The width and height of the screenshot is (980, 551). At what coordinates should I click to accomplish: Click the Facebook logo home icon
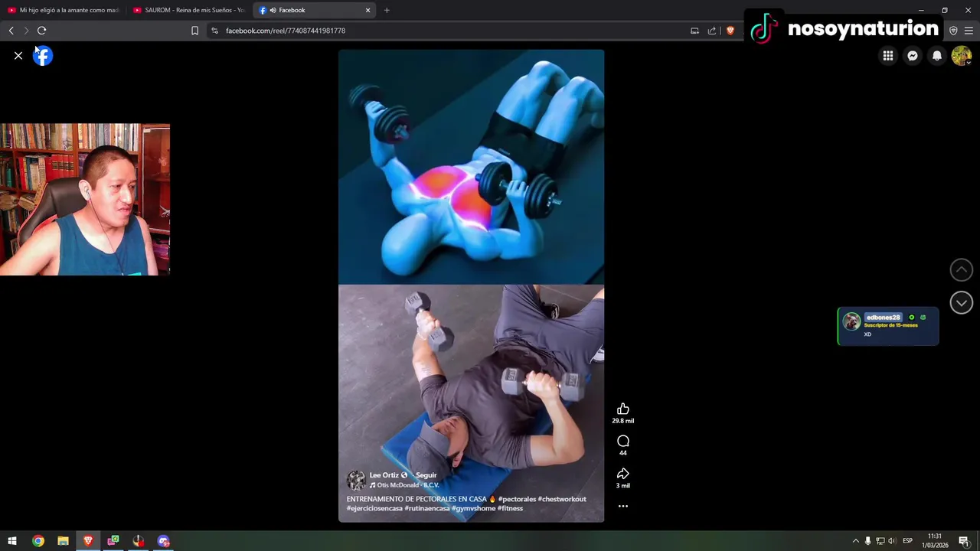coord(43,56)
